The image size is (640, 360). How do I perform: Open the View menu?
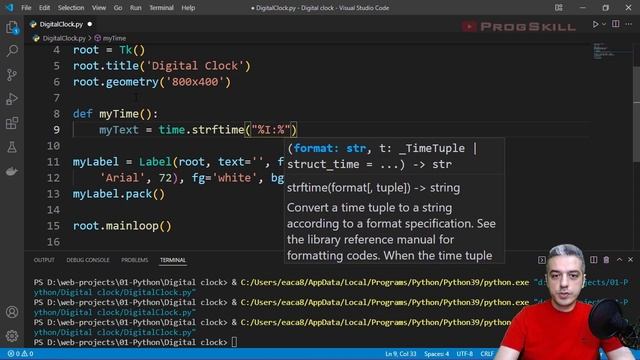click(98, 8)
